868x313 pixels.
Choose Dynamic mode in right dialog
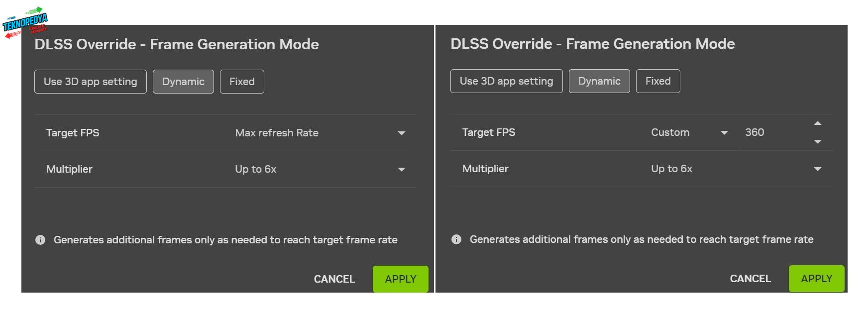pos(599,81)
